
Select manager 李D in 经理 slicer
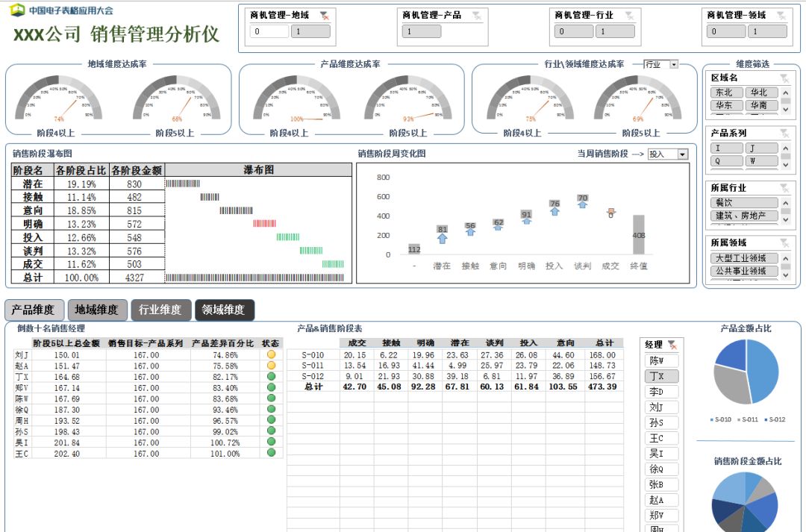[661, 392]
